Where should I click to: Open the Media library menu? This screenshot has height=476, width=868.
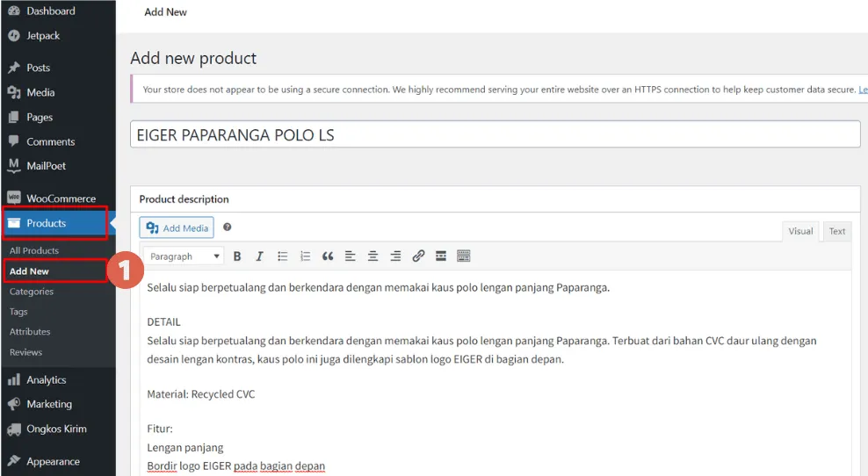(x=40, y=92)
